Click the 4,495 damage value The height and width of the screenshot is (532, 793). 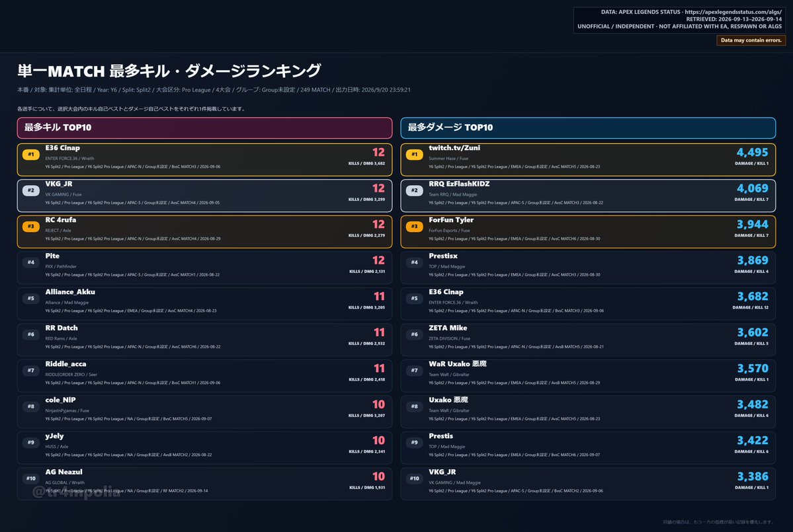tap(752, 152)
